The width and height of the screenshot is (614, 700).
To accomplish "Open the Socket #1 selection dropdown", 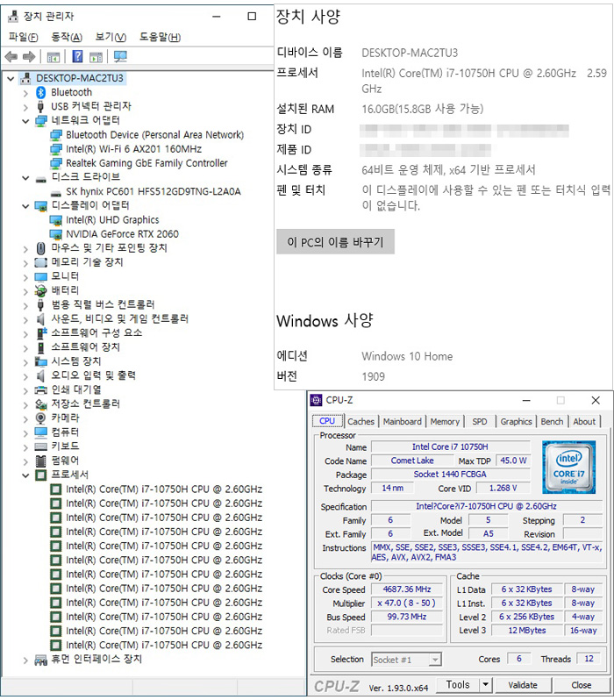I will pyautogui.click(x=434, y=660).
